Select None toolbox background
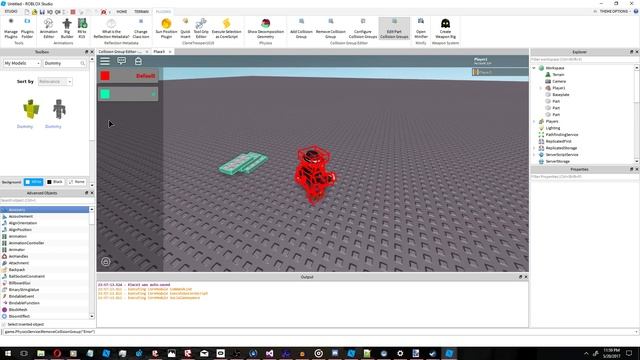 pyautogui.click(x=76, y=182)
